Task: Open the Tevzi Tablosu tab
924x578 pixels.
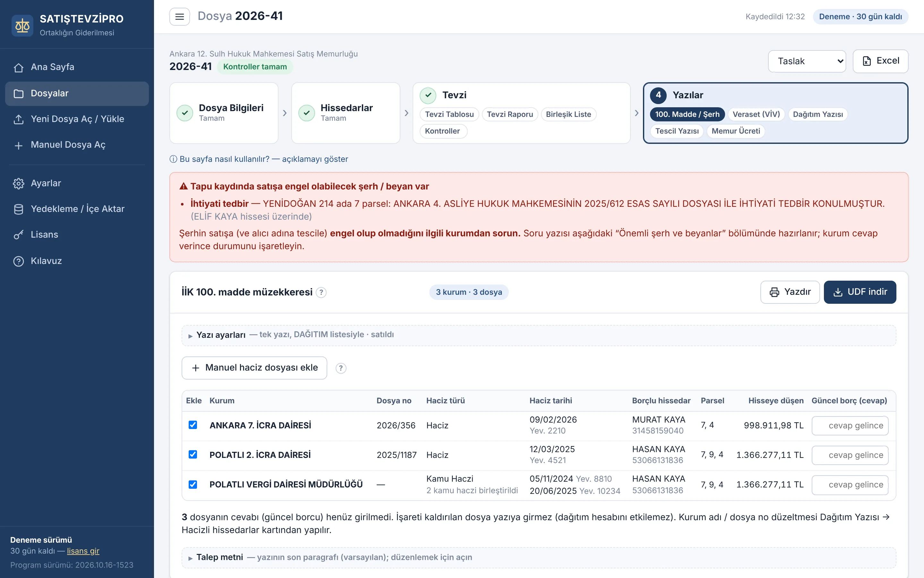Action: click(x=449, y=114)
